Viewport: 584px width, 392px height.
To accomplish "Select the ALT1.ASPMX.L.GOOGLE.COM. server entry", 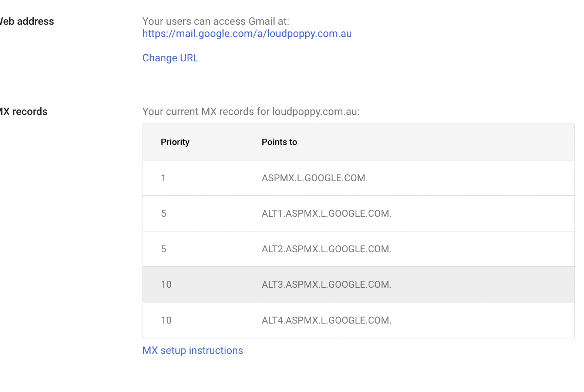I will coord(326,213).
